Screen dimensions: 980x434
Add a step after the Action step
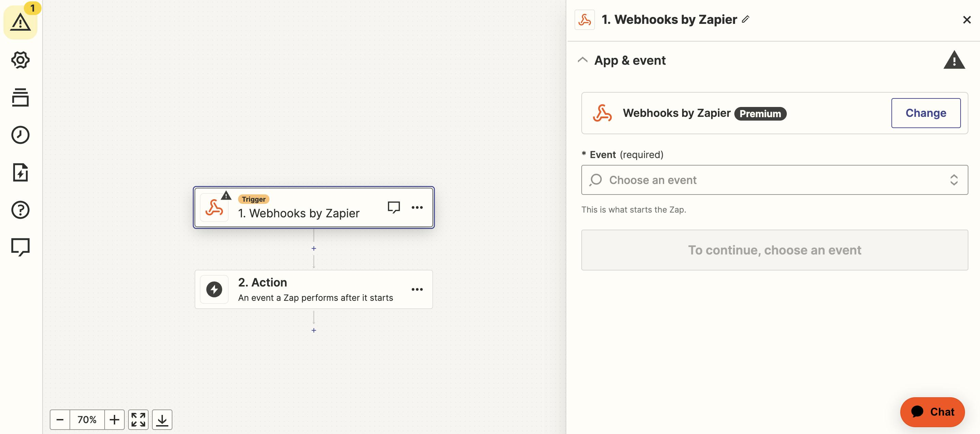coord(313,330)
